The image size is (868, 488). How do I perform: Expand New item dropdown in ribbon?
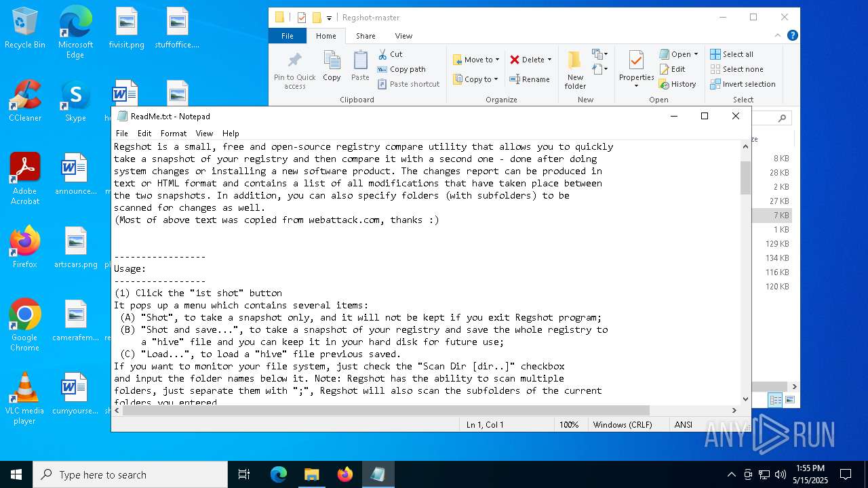tap(599, 54)
